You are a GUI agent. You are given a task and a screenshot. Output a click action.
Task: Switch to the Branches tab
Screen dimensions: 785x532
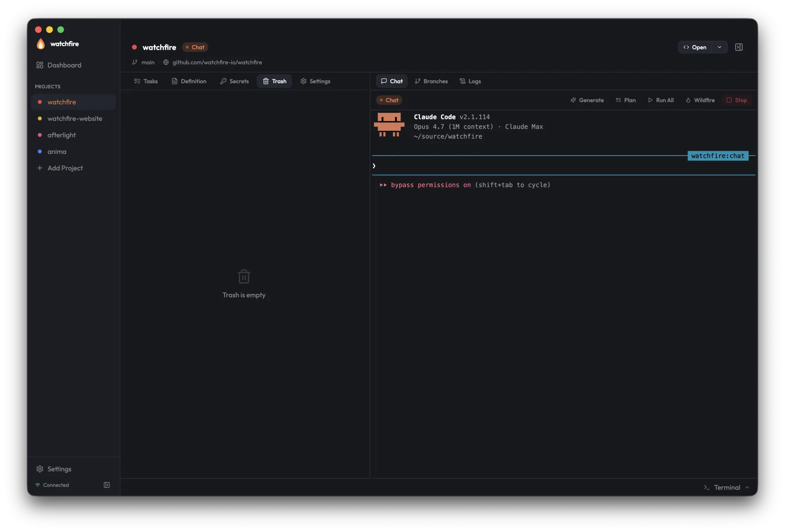431,81
